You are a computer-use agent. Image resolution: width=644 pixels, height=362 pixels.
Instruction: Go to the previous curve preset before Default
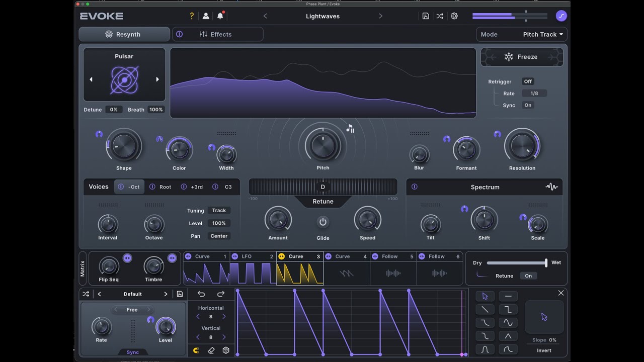point(99,294)
